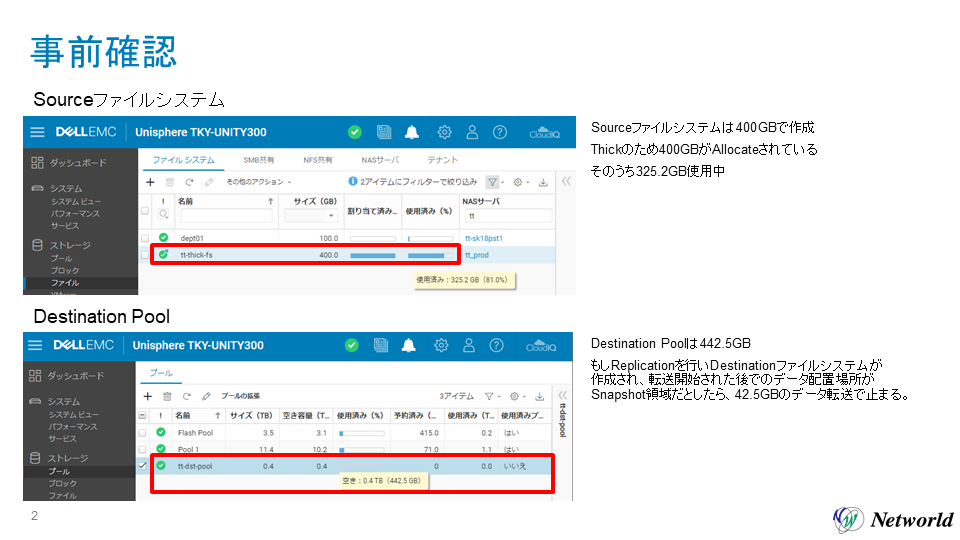Viewport: 960px width, 540px height.
Task: Edit file system with pencil icon in Source window
Action: tap(209, 182)
